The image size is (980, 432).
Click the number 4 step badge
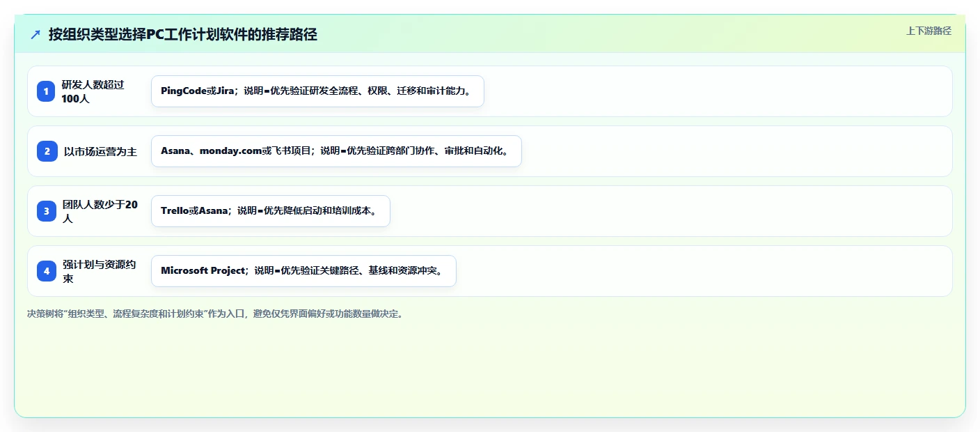(47, 271)
